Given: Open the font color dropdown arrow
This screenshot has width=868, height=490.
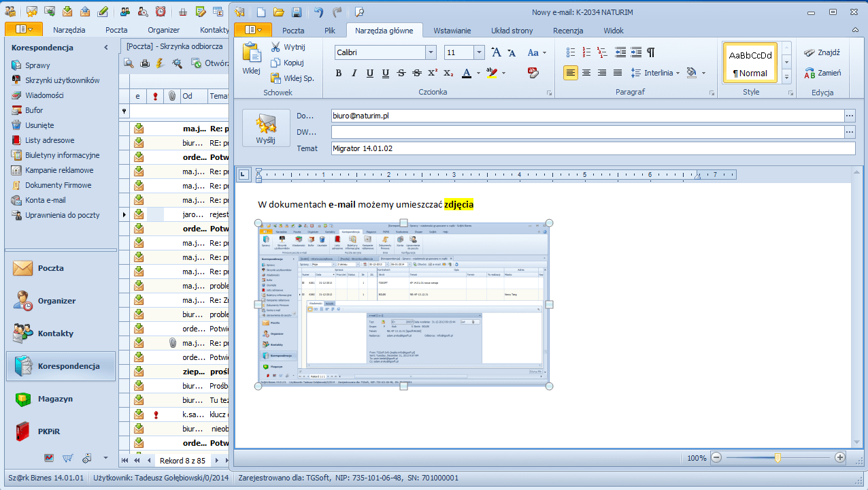Looking at the screenshot, I should (478, 73).
